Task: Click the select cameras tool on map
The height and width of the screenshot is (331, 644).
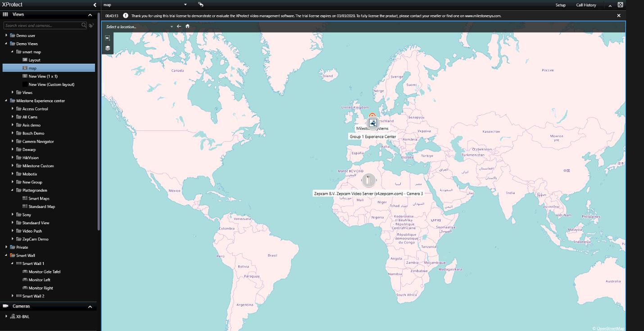Action: tap(108, 38)
